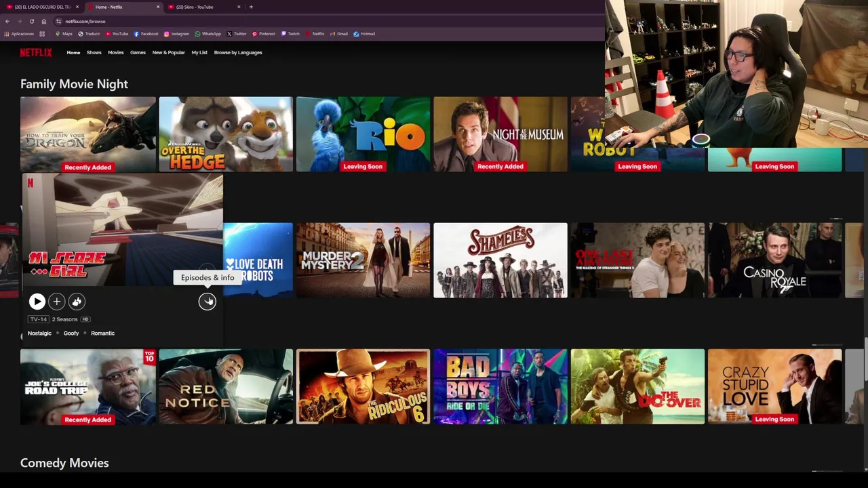Viewport: 868px width, 488px height.
Task: Click the browser home button
Action: (43, 21)
